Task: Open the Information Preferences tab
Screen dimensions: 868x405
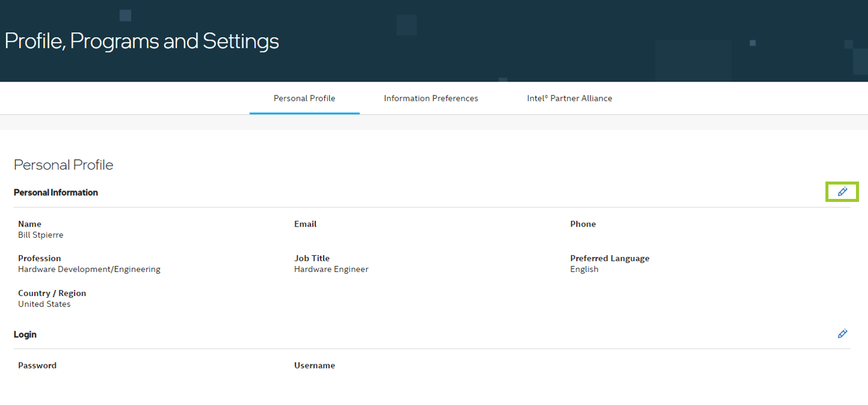Action: (431, 98)
